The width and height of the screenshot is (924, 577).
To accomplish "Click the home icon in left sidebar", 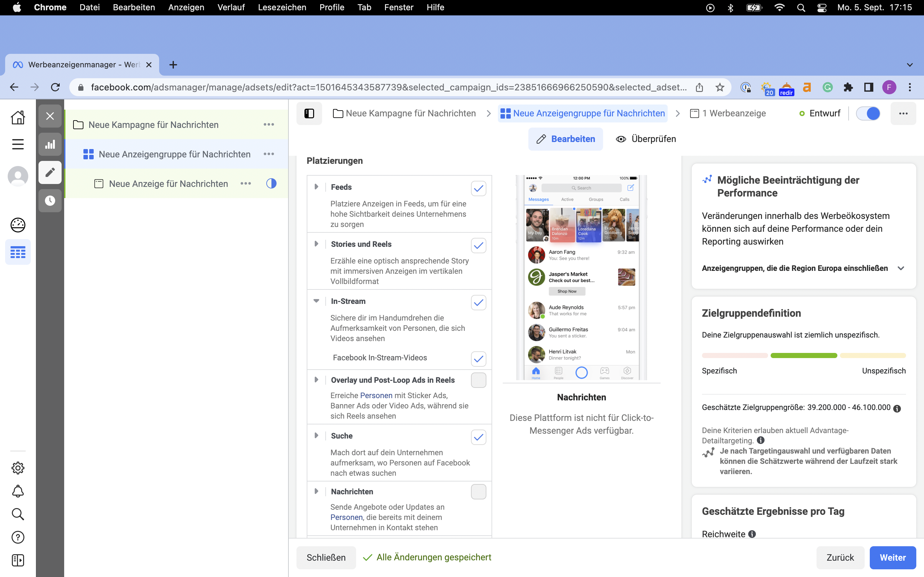I will coord(18,118).
